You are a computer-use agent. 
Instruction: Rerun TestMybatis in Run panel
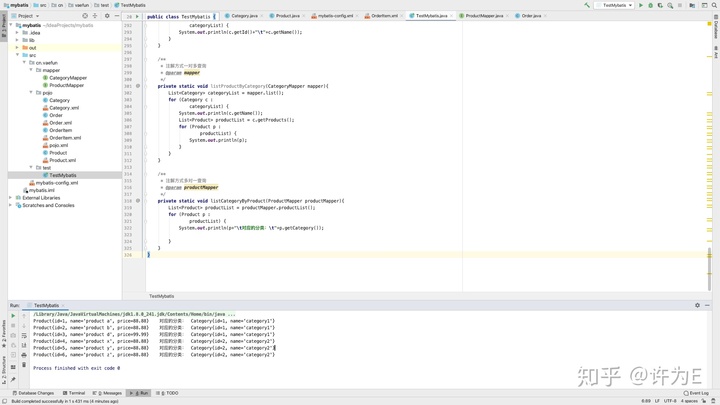coord(13,316)
